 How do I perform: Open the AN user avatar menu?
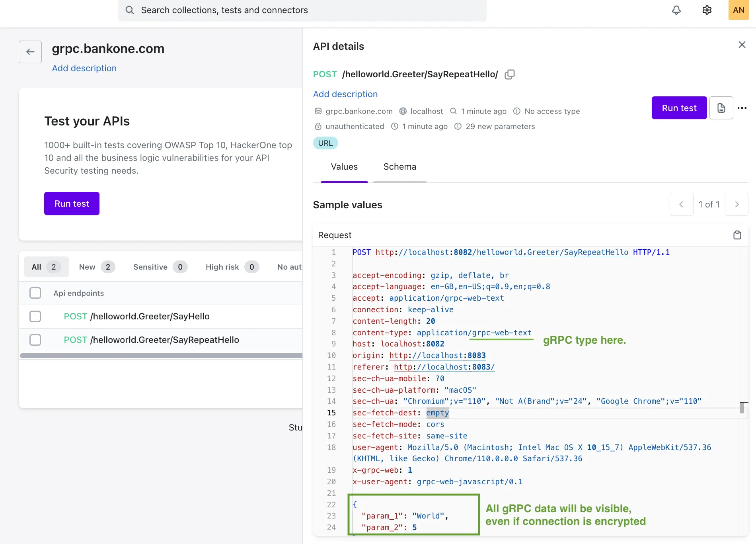[x=738, y=10]
